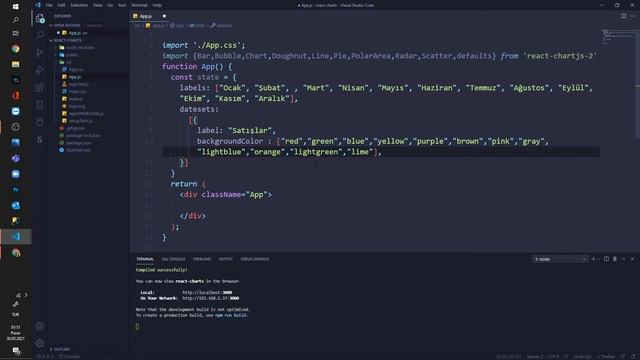
Task: Open the Help menu
Action: [x=157, y=5]
